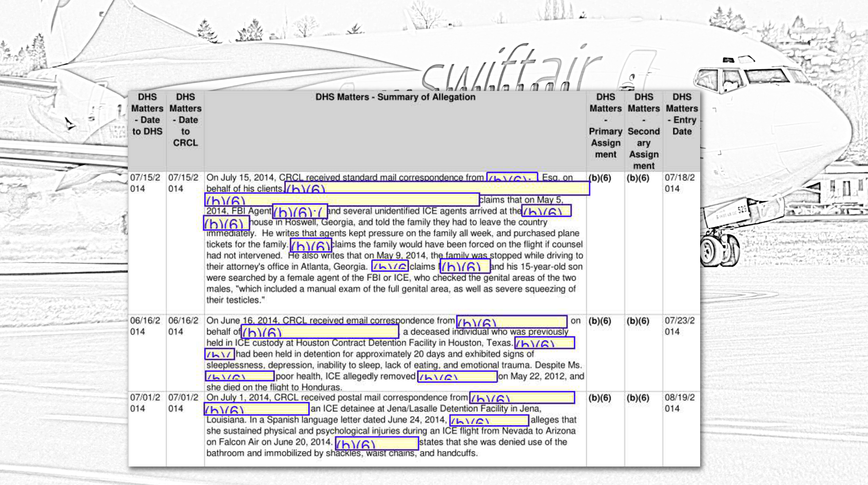Click "On July 1, 2014" opening the third summary

coord(239,398)
